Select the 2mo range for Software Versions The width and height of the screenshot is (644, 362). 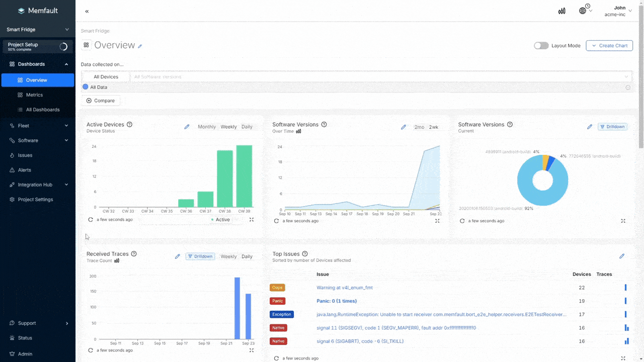click(419, 127)
